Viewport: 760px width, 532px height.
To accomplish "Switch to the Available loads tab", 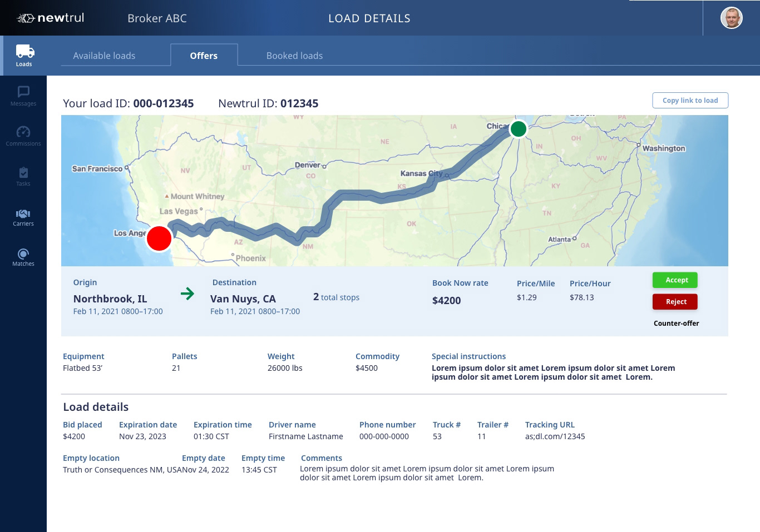I will [104, 56].
